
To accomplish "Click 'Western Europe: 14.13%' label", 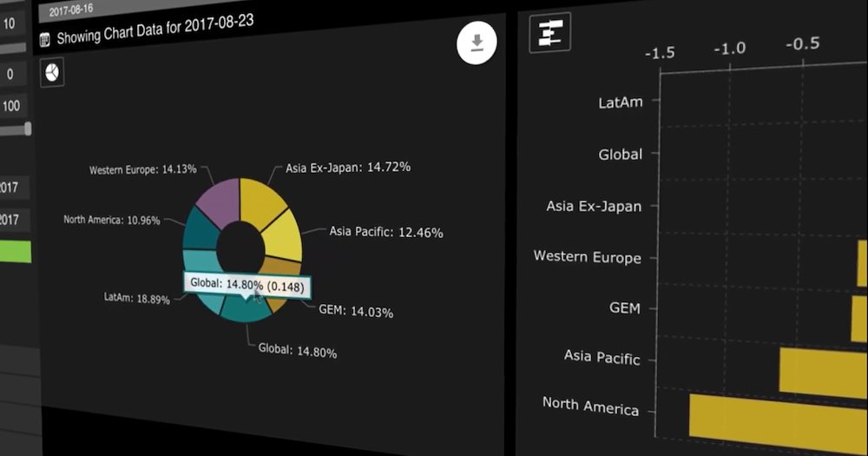I will point(143,169).
